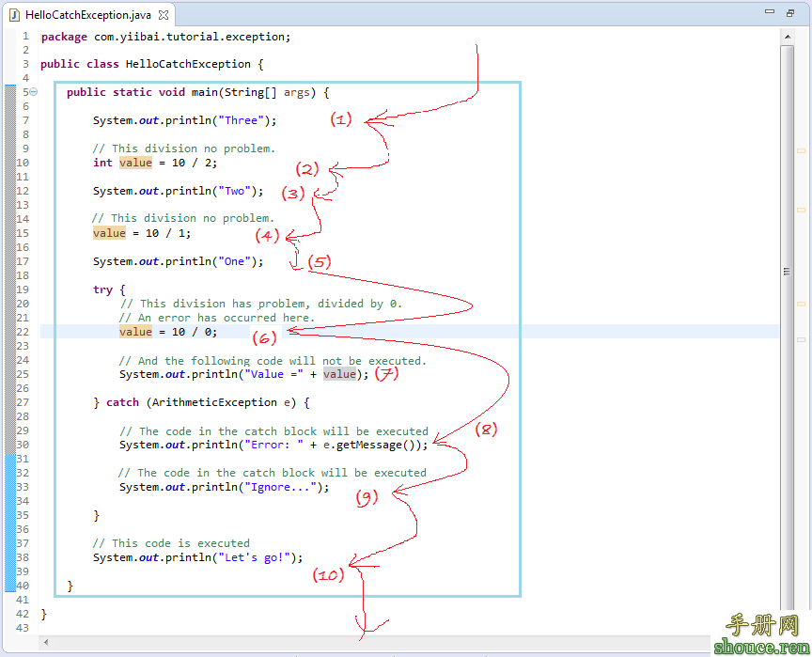Click line number 22 in the gutter

pyautogui.click(x=23, y=332)
